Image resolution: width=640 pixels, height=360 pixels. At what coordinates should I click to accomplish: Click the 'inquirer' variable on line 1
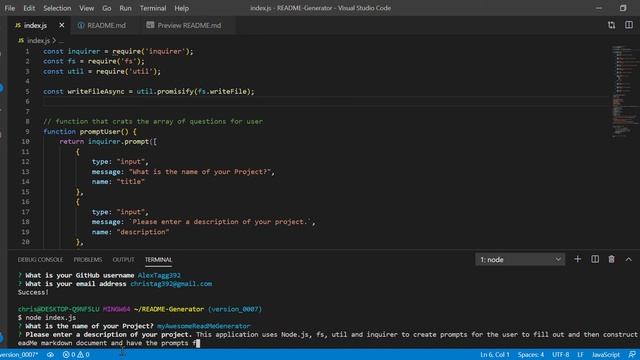84,51
